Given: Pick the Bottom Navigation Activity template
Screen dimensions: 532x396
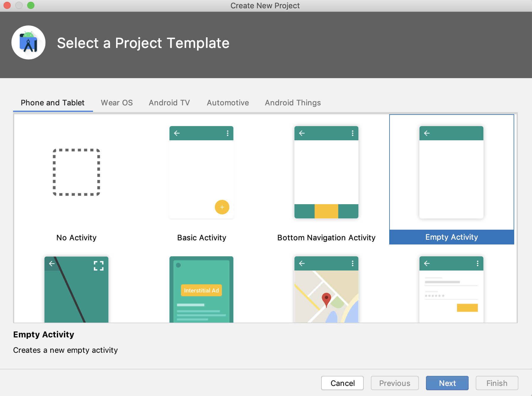Looking at the screenshot, I should click(326, 172).
